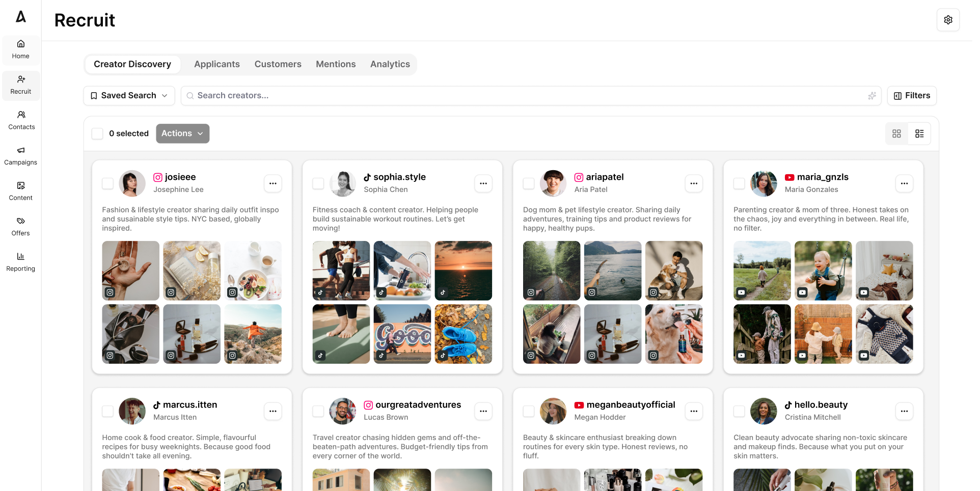This screenshot has width=980, height=491.
Task: Click the AI sparkle icon in search bar
Action: [872, 96]
